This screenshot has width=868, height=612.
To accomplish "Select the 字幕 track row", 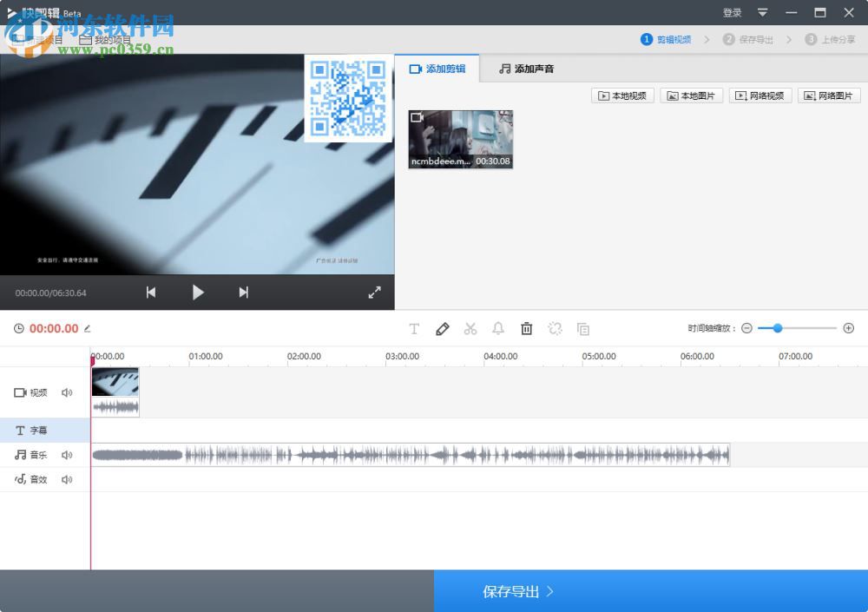I will point(45,431).
